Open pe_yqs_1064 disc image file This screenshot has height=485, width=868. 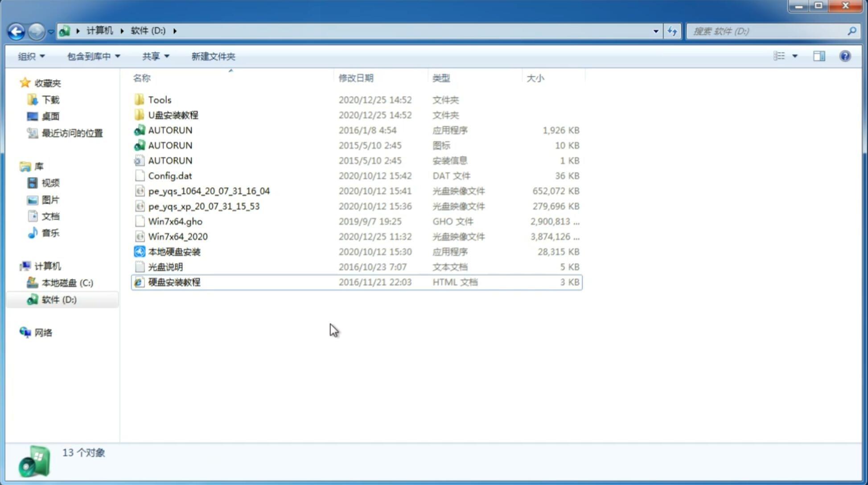click(209, 191)
